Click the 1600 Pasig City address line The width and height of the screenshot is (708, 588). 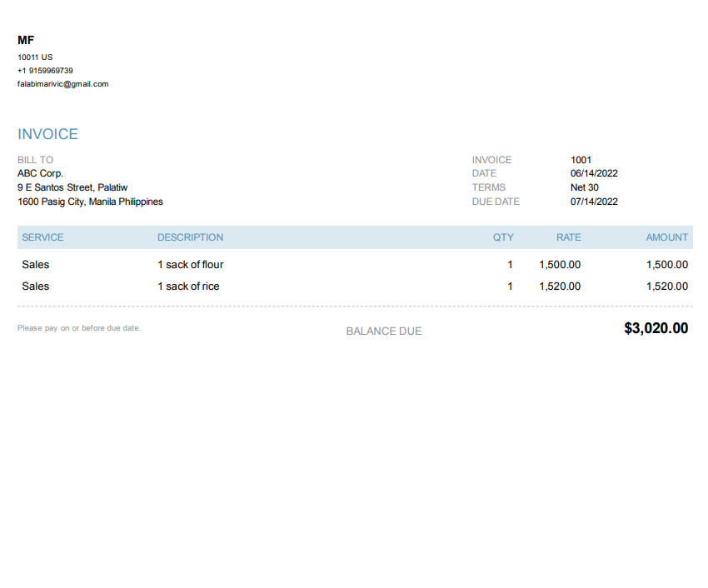pos(90,202)
